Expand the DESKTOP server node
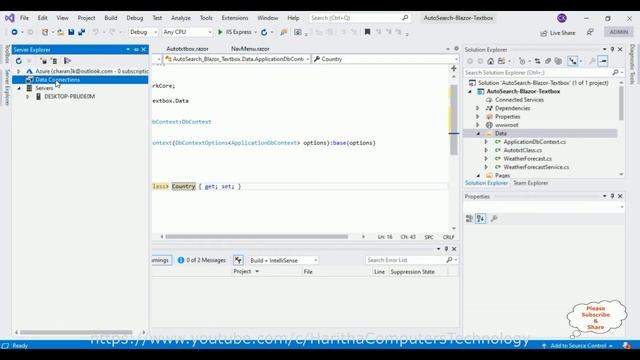The height and width of the screenshot is (360, 640). (28, 97)
